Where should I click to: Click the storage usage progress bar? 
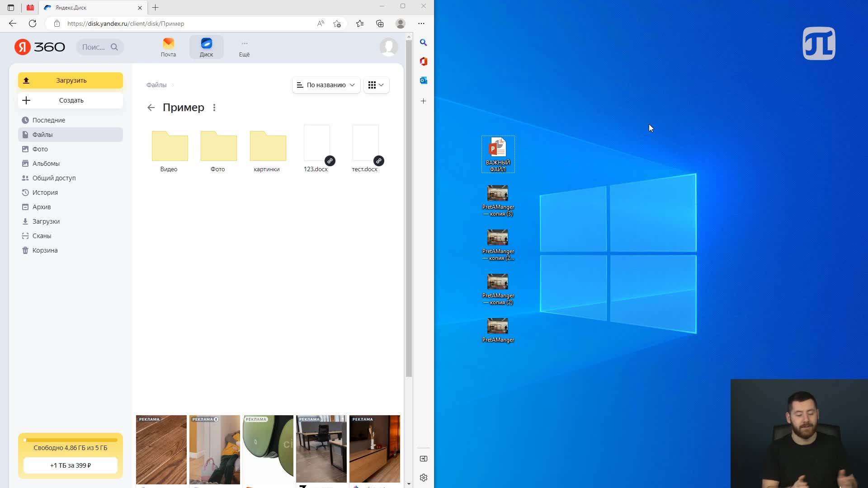[x=71, y=440]
